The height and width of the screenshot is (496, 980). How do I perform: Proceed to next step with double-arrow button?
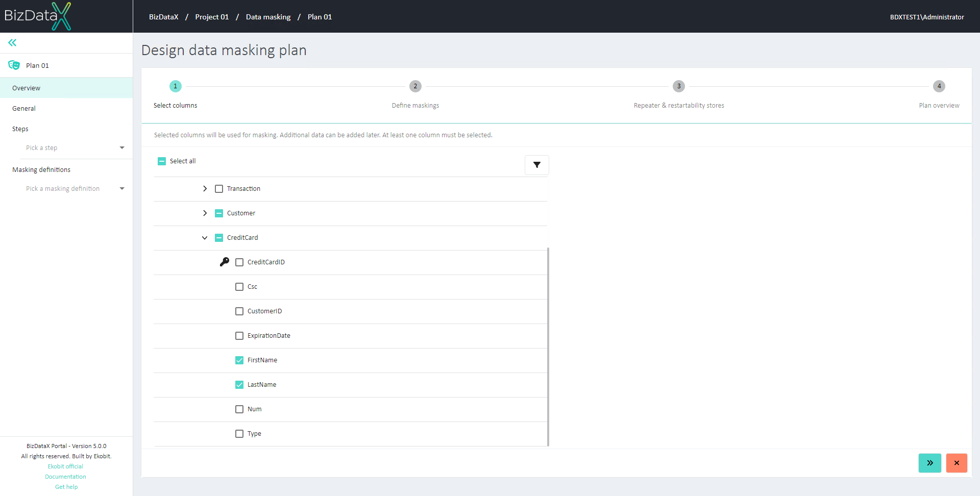[930, 463]
